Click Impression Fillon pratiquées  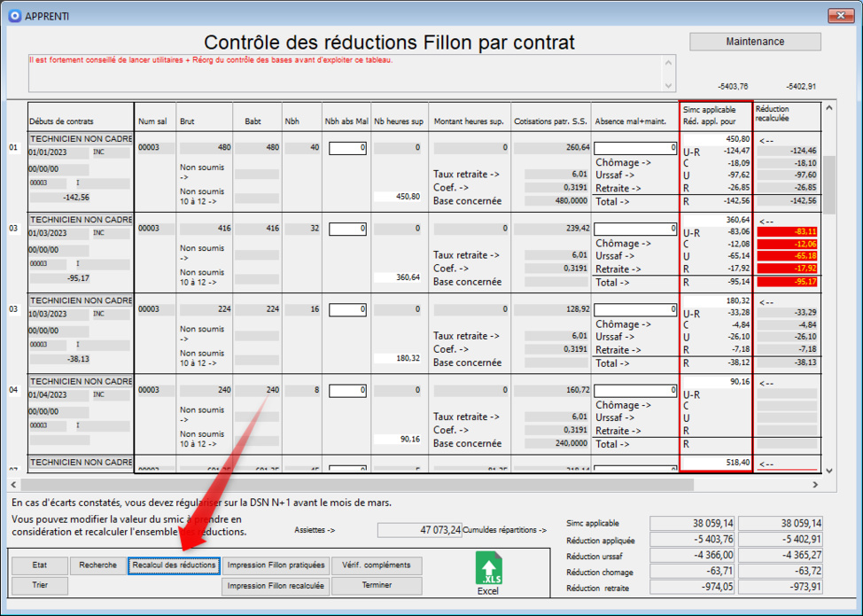[x=276, y=565]
